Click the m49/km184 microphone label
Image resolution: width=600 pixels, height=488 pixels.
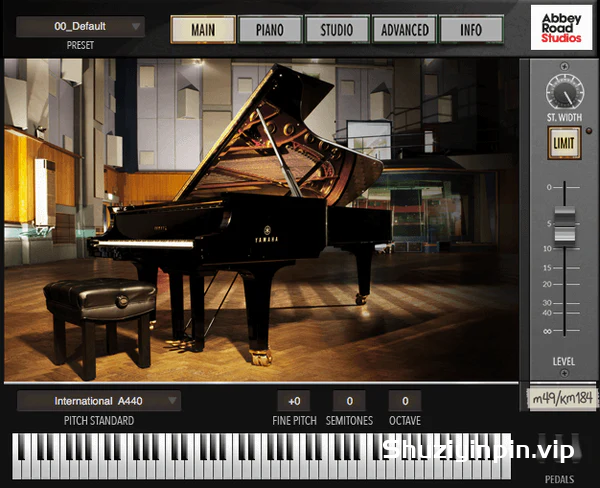(562, 398)
